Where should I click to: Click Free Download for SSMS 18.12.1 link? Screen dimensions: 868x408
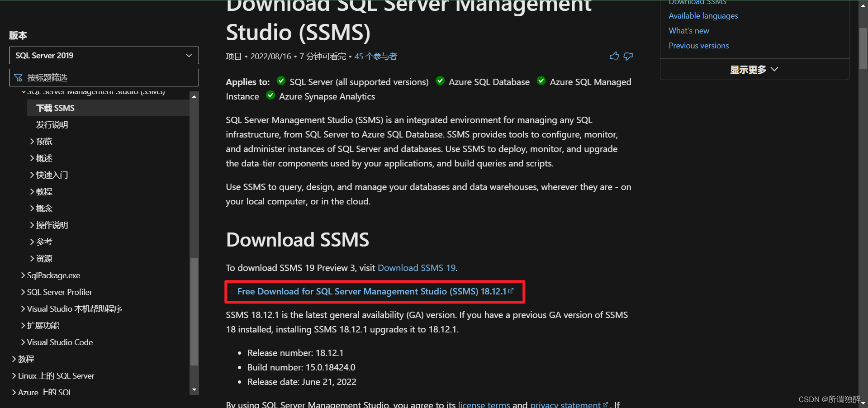[x=372, y=291]
